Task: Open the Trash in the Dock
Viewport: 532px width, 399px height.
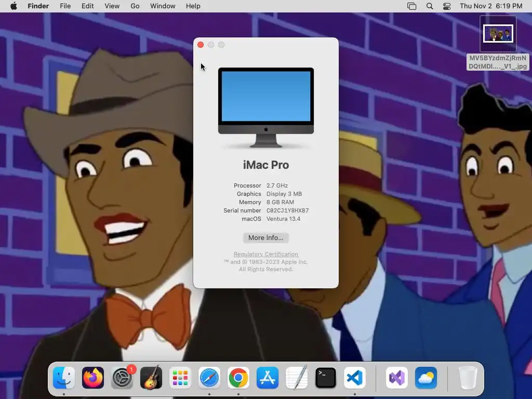Action: [x=468, y=378]
